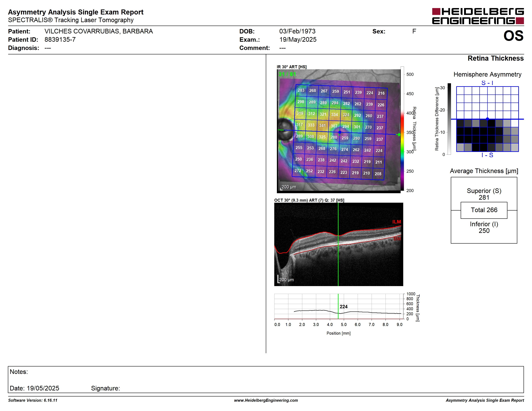532x411 pixels.
Task: Click the 'Average Thickness [µm]' heading
Action: pyautogui.click(x=484, y=171)
